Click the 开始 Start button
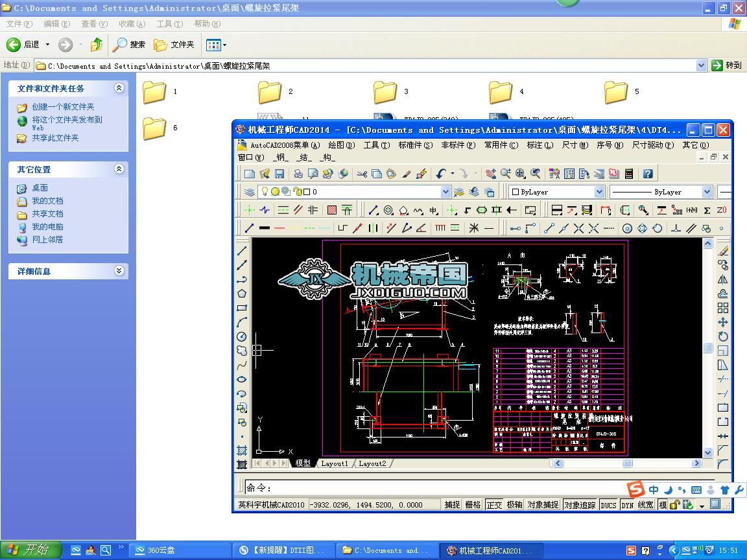 (x=30, y=550)
